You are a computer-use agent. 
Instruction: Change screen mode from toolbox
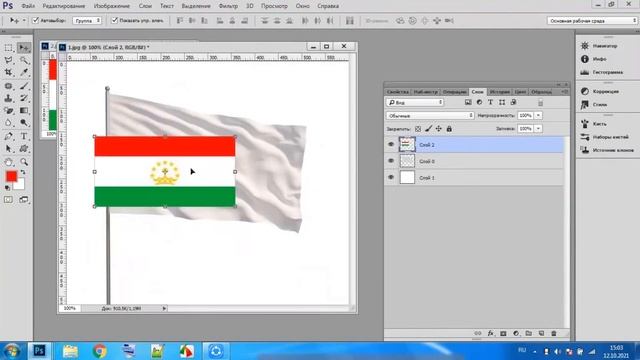24,200
